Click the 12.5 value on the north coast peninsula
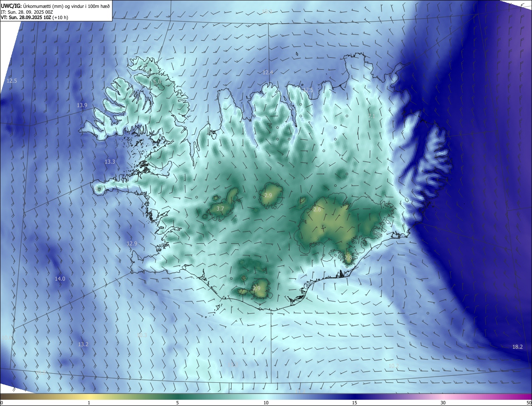 308,90
